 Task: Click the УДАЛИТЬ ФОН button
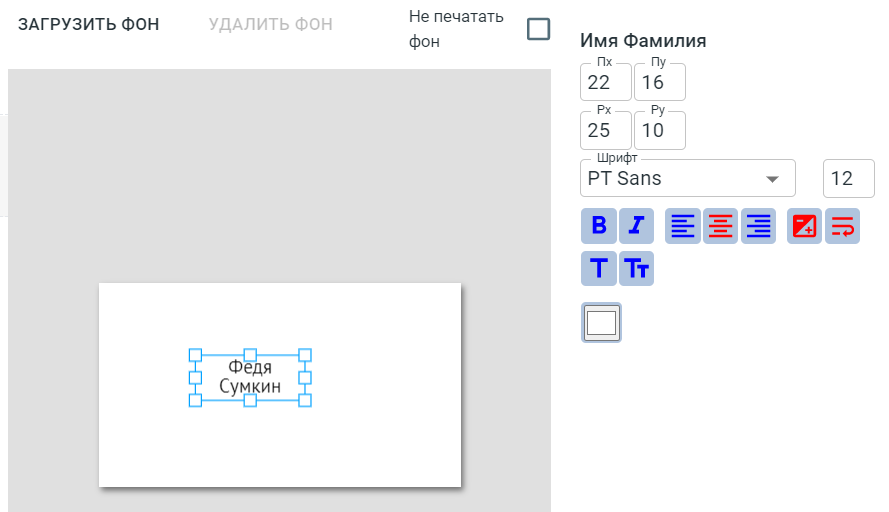(270, 24)
